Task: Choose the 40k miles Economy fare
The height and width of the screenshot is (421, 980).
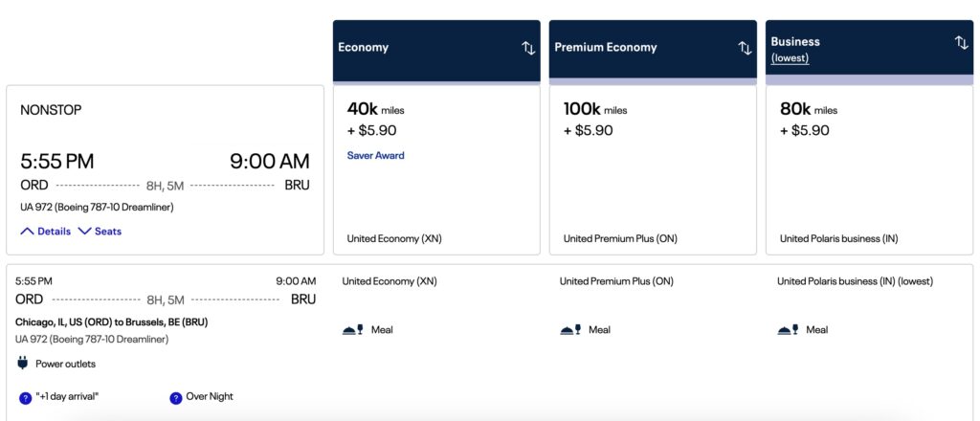Action: (x=436, y=170)
